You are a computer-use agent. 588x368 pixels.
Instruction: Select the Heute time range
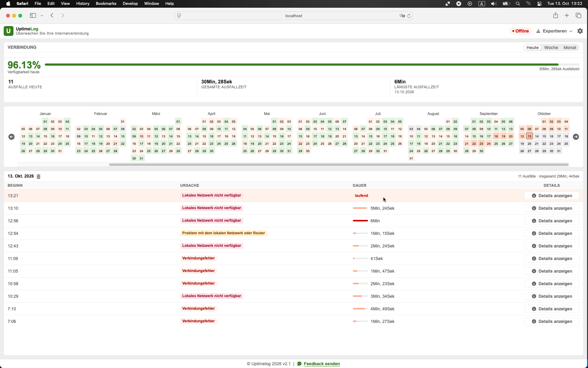533,48
